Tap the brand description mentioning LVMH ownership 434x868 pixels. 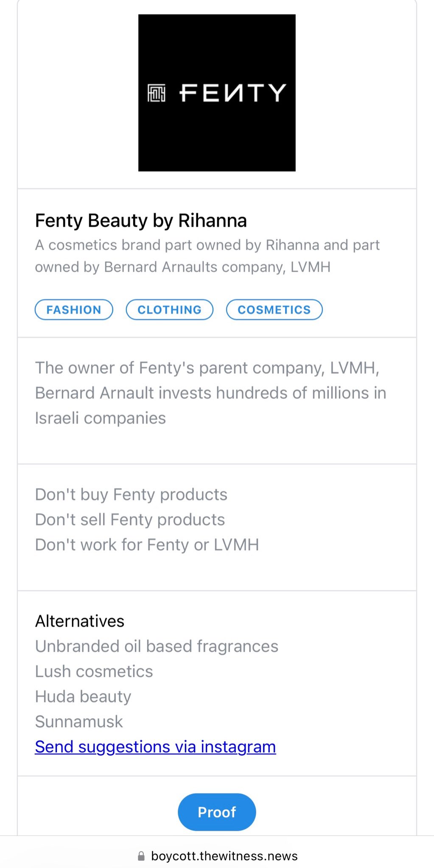click(x=207, y=256)
